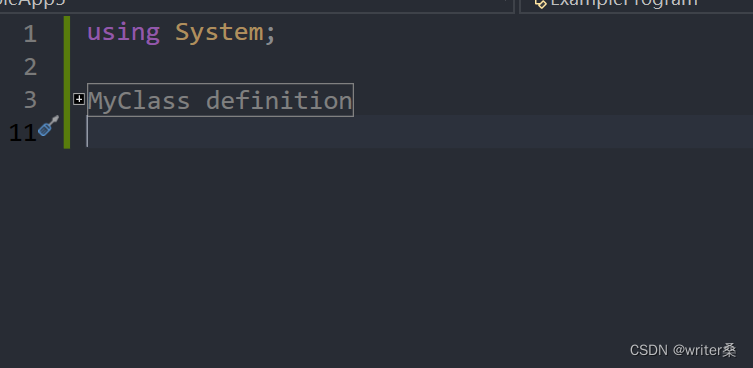
Task: Open the ConsoleApp5 project dropdown
Action: click(257, 6)
